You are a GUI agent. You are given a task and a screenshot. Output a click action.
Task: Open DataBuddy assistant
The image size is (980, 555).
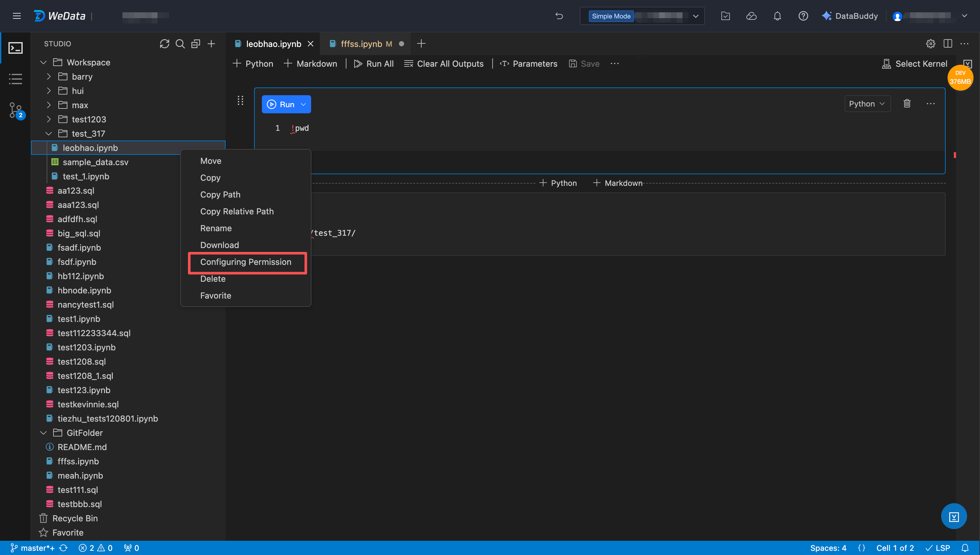tap(850, 16)
